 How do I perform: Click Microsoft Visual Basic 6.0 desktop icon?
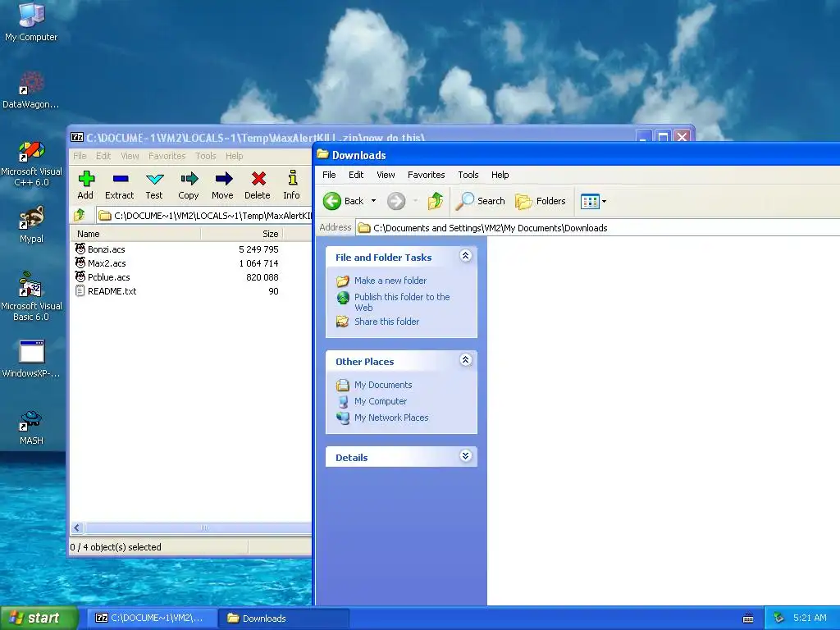coord(31,296)
